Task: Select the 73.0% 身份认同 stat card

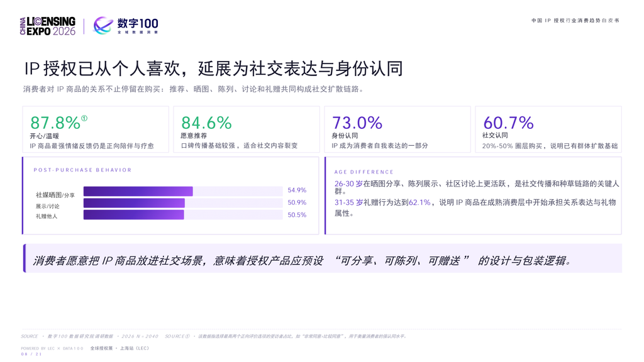Action: click(397, 129)
